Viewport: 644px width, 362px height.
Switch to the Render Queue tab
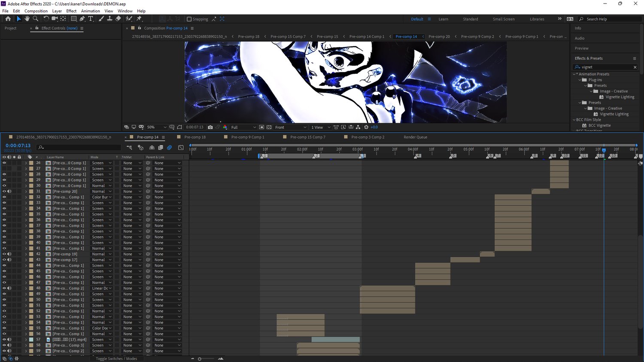coord(416,137)
